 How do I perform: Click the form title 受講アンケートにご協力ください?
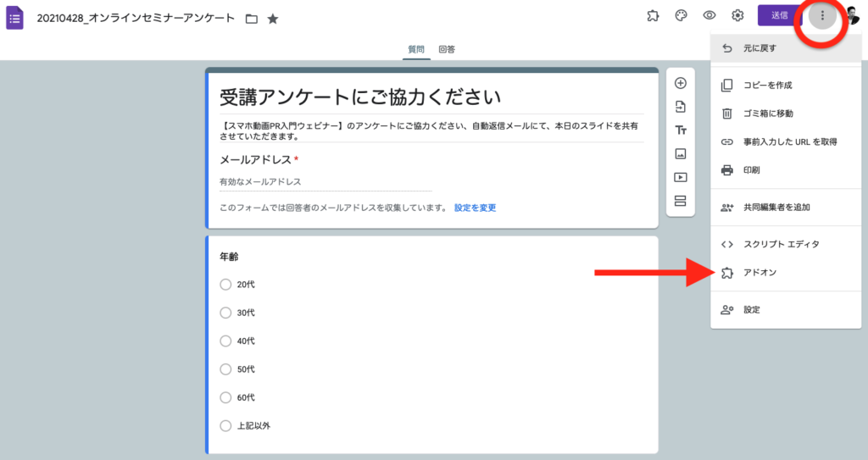pos(360,97)
